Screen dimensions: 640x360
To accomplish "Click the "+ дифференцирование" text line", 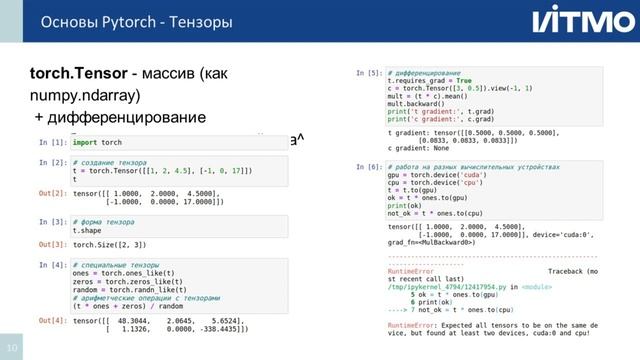I will point(120,118).
